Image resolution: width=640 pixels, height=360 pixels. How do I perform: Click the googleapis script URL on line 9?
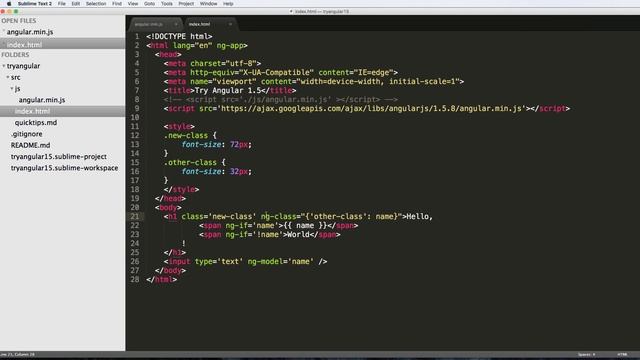[x=371, y=109]
